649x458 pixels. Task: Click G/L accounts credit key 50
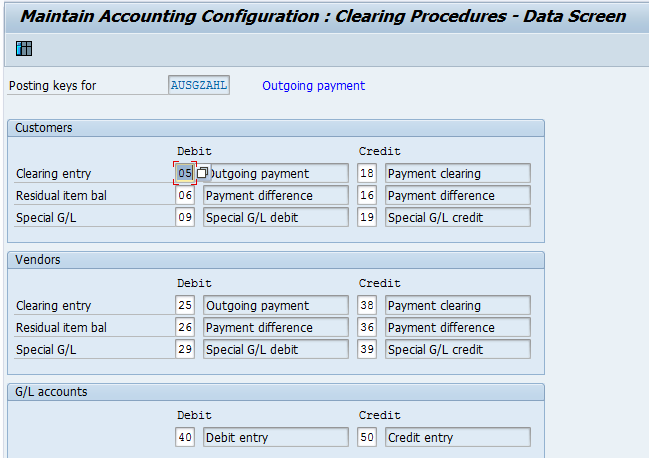[x=366, y=438]
